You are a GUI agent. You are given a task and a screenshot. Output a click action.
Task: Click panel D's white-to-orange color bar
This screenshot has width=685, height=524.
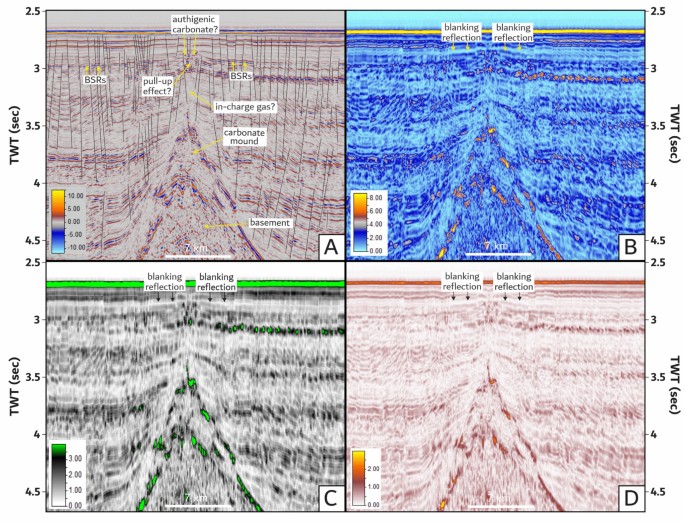tap(359, 479)
